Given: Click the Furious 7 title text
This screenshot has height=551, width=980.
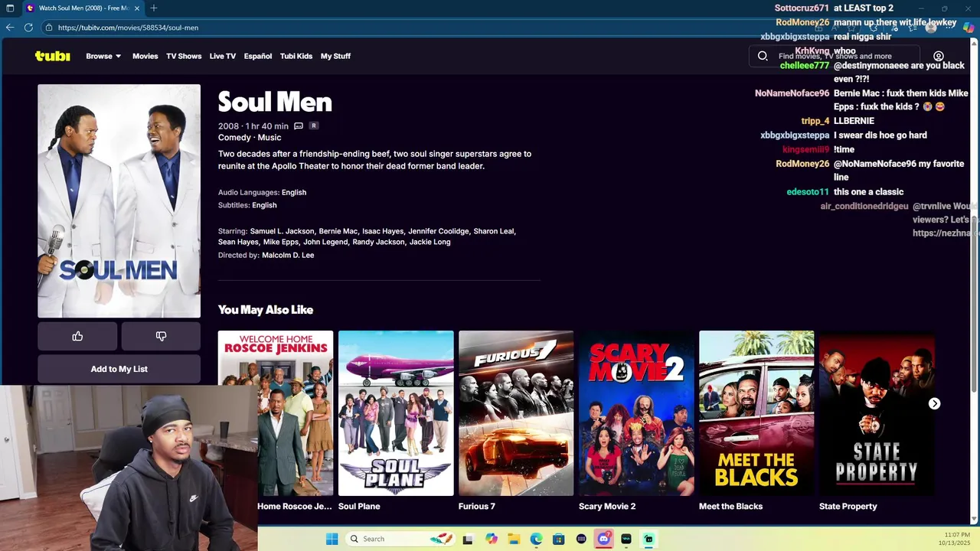Looking at the screenshot, I should coord(477,507).
